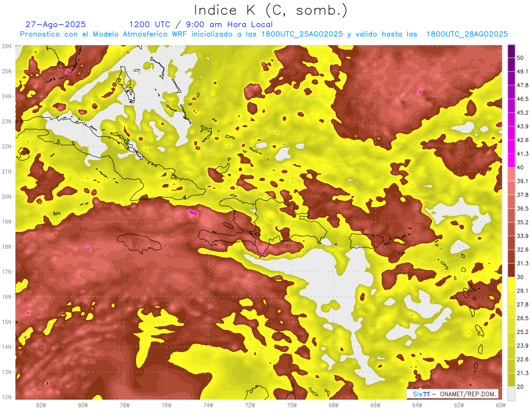532x411 pixels.
Task: Click the 66W longitude label
Action: click(375, 405)
